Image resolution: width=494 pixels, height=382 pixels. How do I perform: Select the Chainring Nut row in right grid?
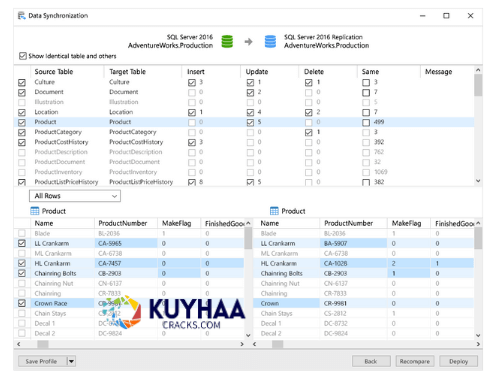point(363,283)
